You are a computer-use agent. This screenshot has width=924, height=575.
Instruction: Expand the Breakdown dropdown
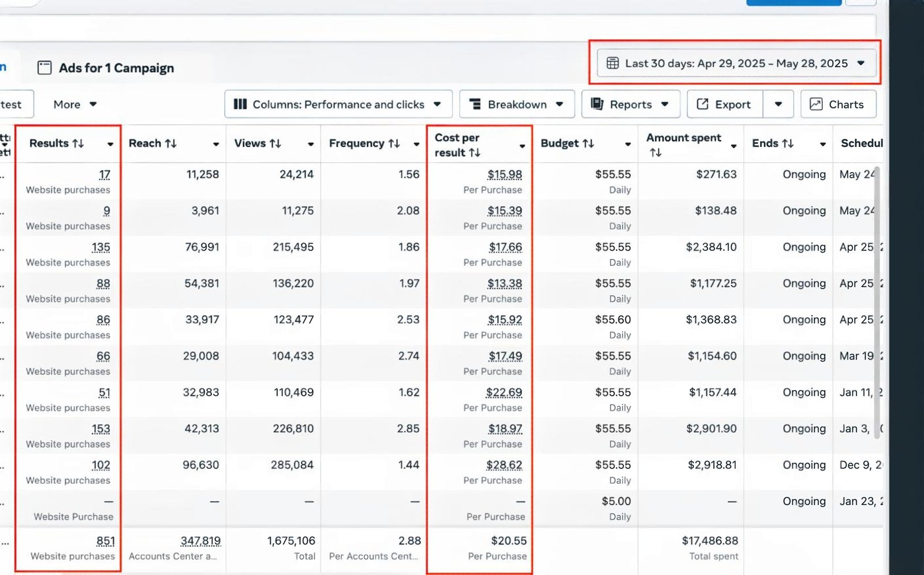(516, 105)
